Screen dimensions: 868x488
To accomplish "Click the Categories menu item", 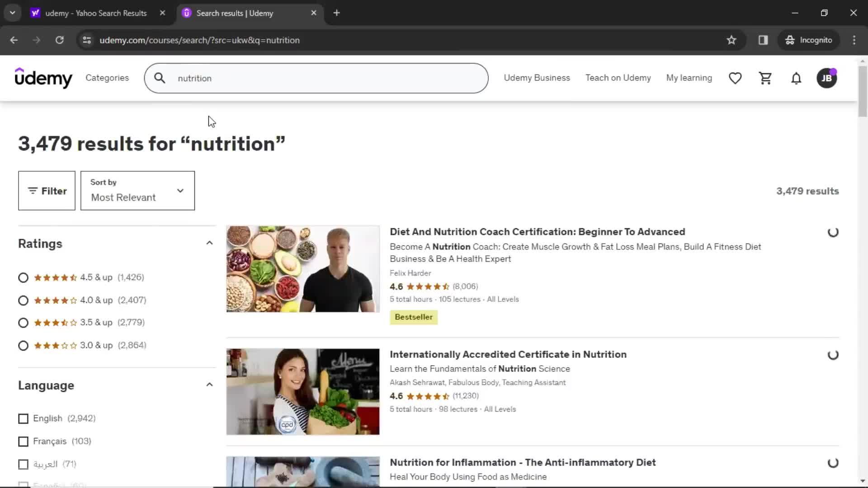I will point(107,78).
